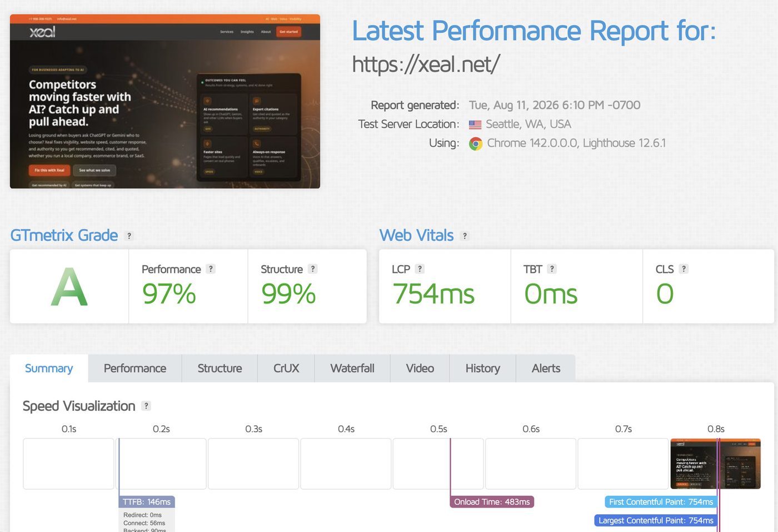Click the Structure score help icon
Viewport: 778px width, 532px height.
tap(313, 269)
